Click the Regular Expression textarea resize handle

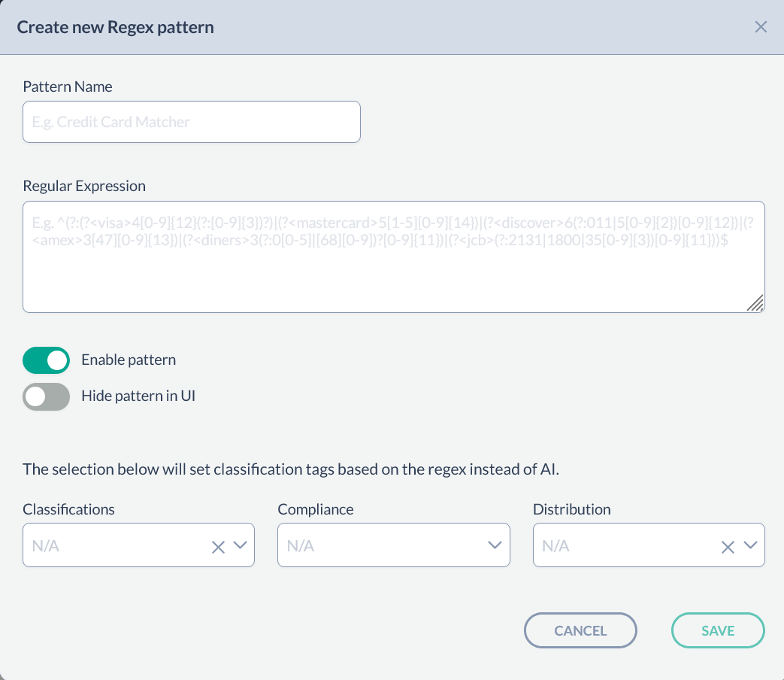click(x=755, y=303)
